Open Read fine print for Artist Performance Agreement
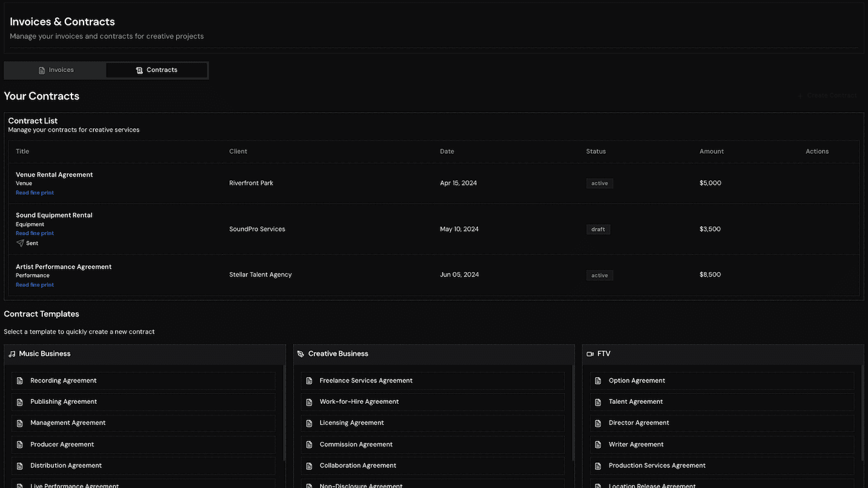This screenshot has width=868, height=488. [x=35, y=285]
